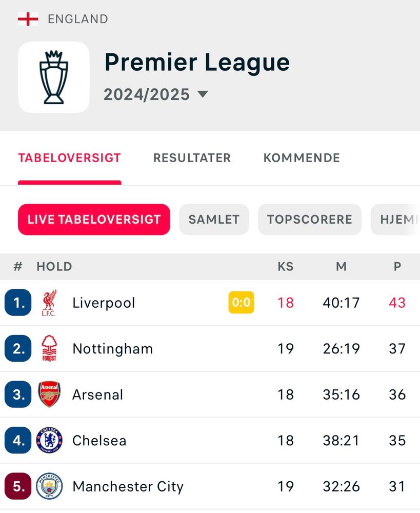The width and height of the screenshot is (420, 513).
Task: Click the Premier League trophy logo
Action: pyautogui.click(x=54, y=77)
